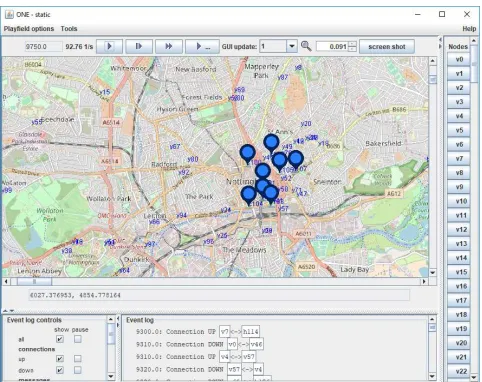Click the blue pin beside the v104 label
This screenshot has height=382, width=482.
[248, 196]
